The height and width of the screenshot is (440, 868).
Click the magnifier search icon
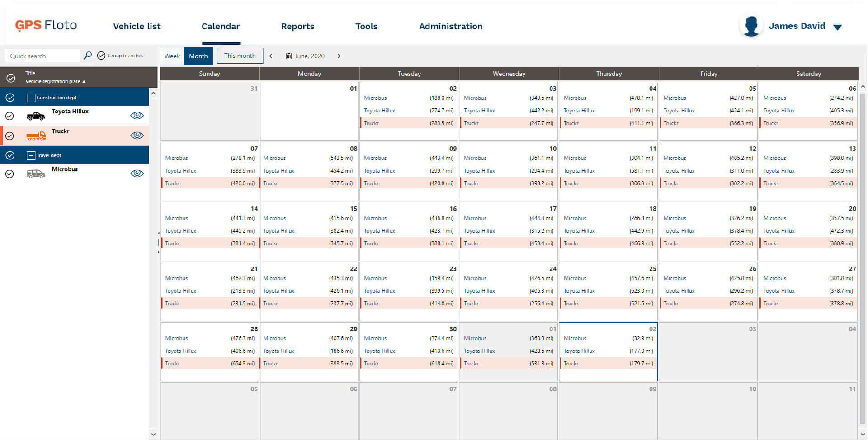[x=88, y=56]
